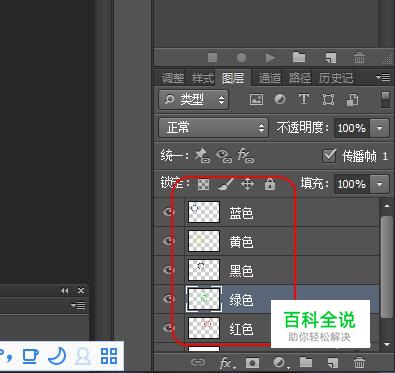The width and height of the screenshot is (395, 373).
Task: Create a new layer group
Action: coord(306,362)
